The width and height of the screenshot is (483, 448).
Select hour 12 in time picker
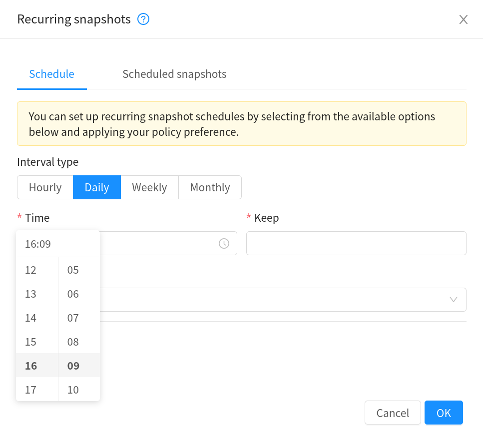[31, 270]
